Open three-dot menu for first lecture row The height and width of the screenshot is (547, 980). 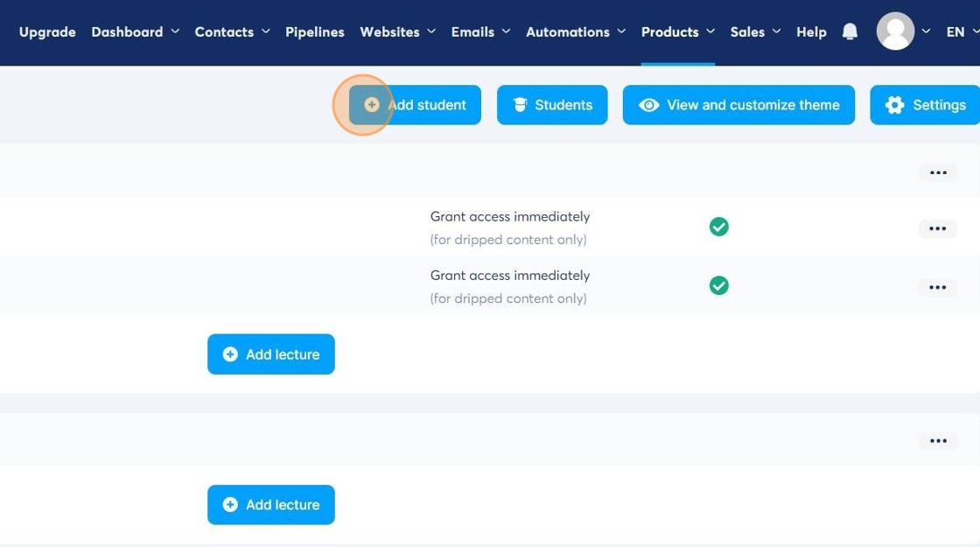937,228
